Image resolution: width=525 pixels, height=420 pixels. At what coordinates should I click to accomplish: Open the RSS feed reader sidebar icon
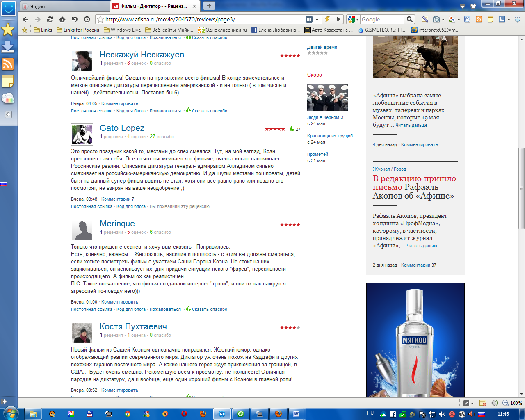click(x=8, y=64)
